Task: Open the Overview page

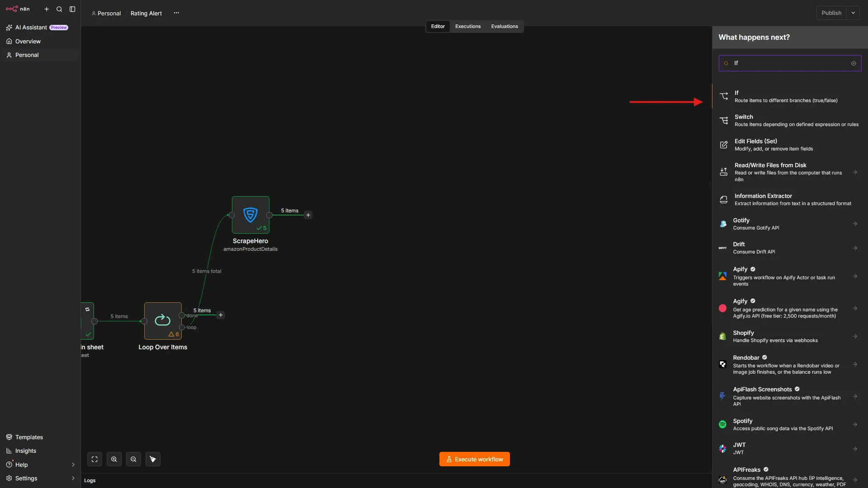Action: click(x=40, y=41)
